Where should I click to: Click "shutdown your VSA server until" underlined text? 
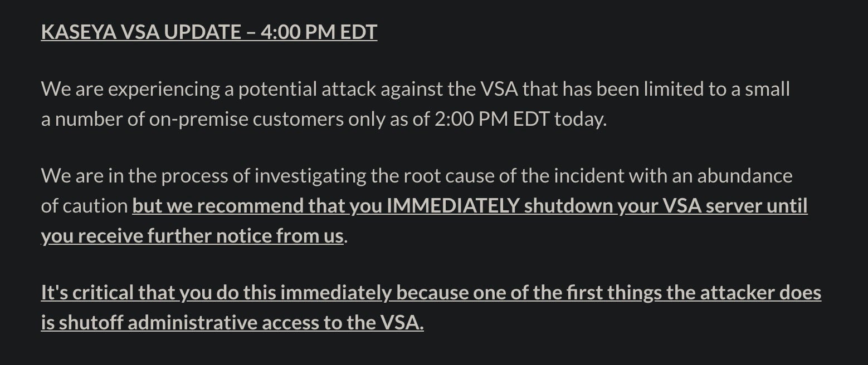[x=666, y=206]
